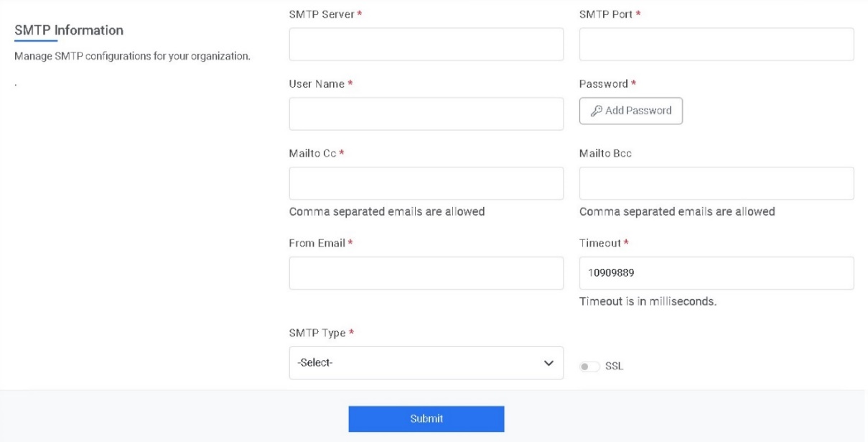Click the From Email label

pos(317,243)
